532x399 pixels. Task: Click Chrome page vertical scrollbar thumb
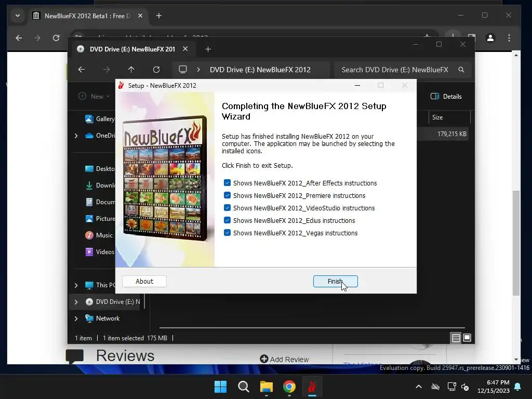[516, 243]
